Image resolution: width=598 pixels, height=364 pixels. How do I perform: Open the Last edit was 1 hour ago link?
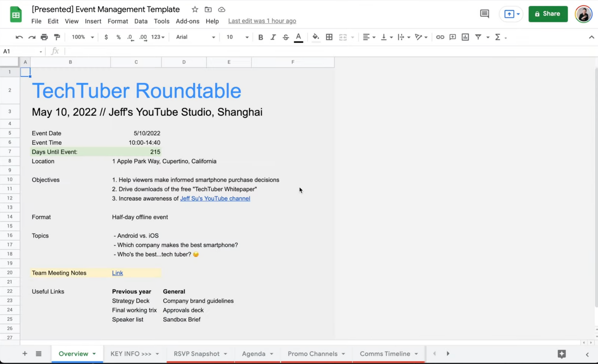[262, 21]
